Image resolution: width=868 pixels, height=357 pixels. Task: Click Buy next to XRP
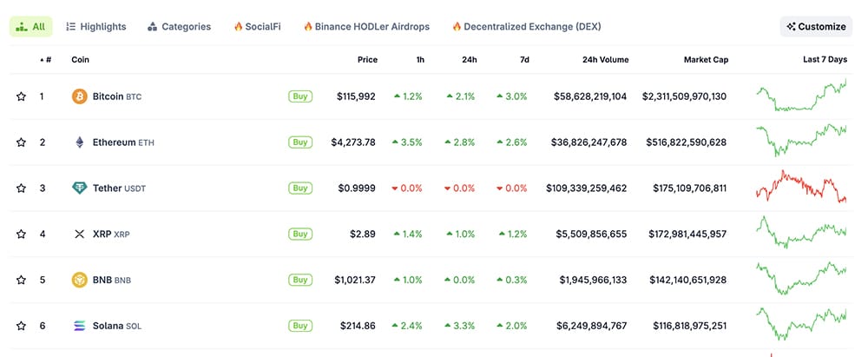(299, 234)
